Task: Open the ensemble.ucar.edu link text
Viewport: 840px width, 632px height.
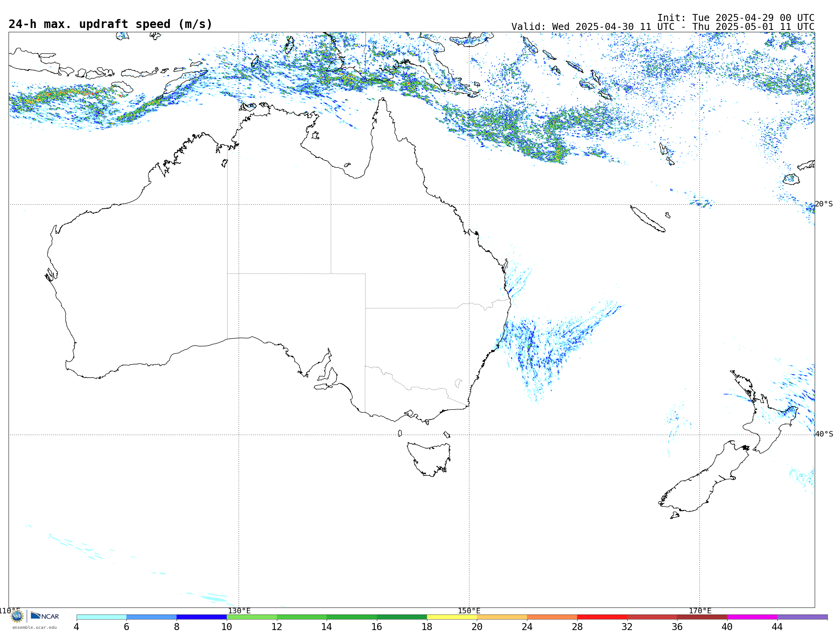Action: [35, 627]
